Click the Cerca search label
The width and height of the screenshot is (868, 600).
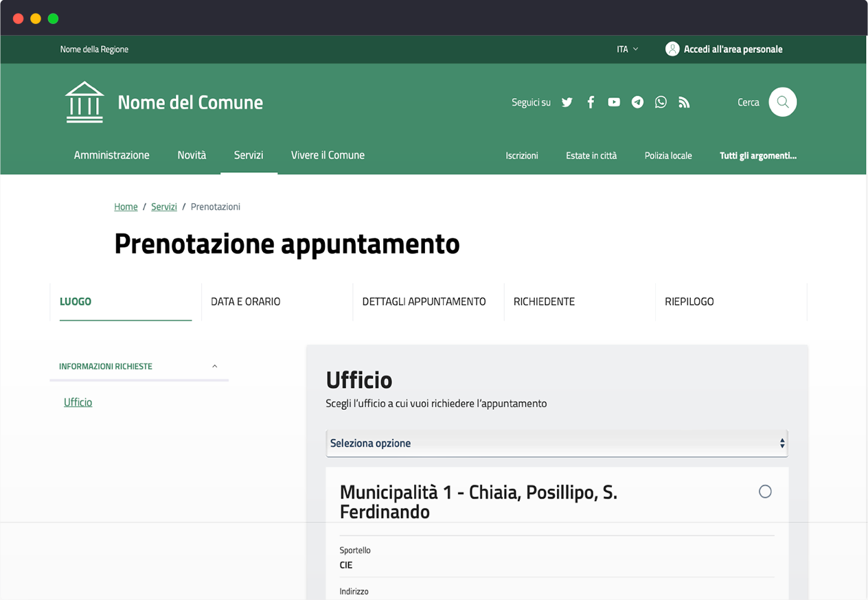(749, 102)
